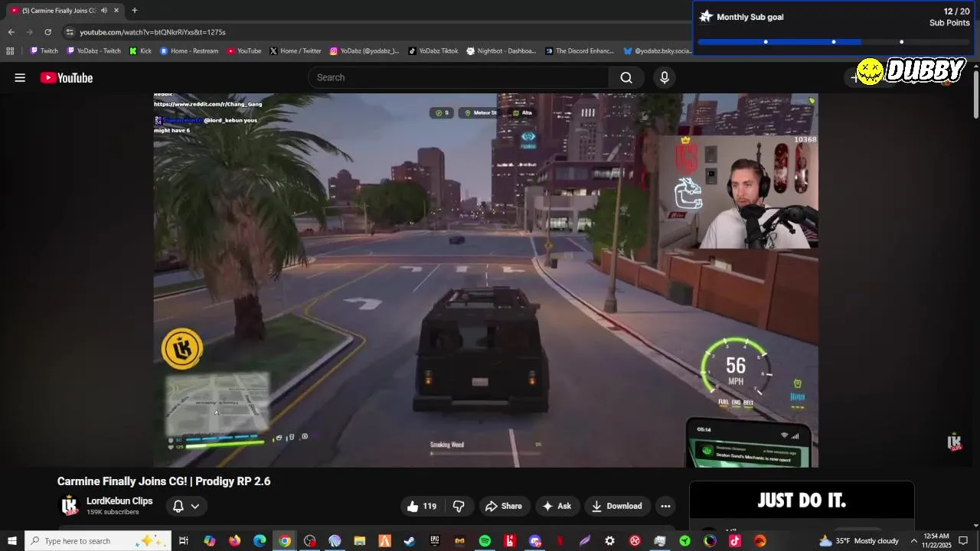The image size is (980, 551).
Task: Open the Home / Twitter bookmark
Action: (295, 51)
